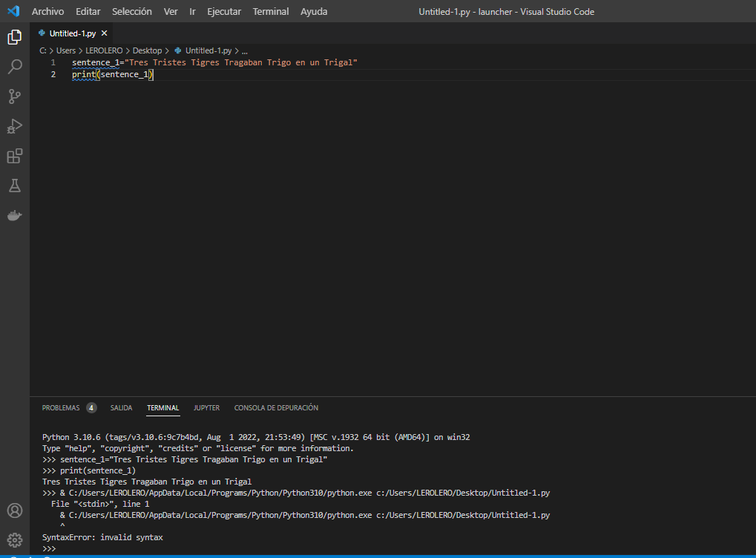Close the Untitled-1.py editor tab
The image size is (756, 558).
coord(105,33)
